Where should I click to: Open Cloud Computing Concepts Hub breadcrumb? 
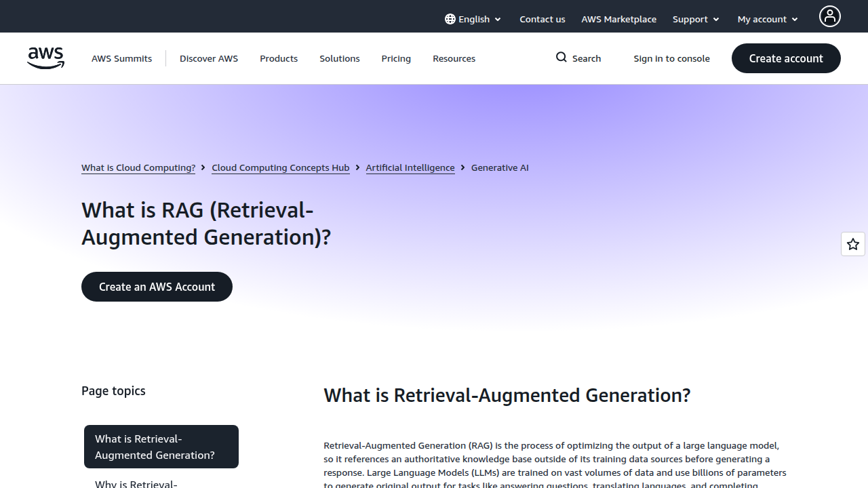[281, 167]
